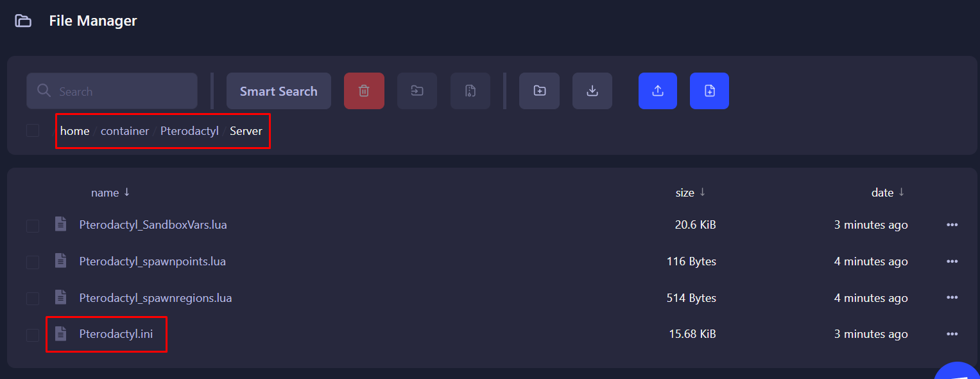Screen dimensions: 980x379
Task: Navigate to container in breadcrumb path
Action: click(x=125, y=131)
